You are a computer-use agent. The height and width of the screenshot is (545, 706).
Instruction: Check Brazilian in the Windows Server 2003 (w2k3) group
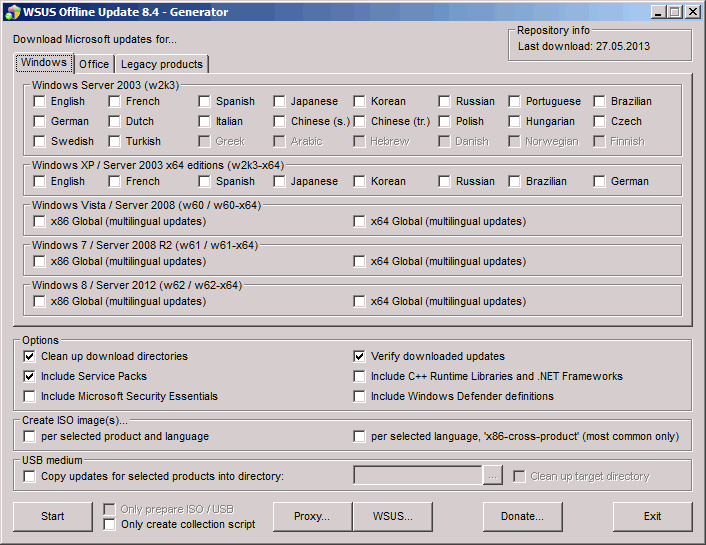tap(599, 101)
